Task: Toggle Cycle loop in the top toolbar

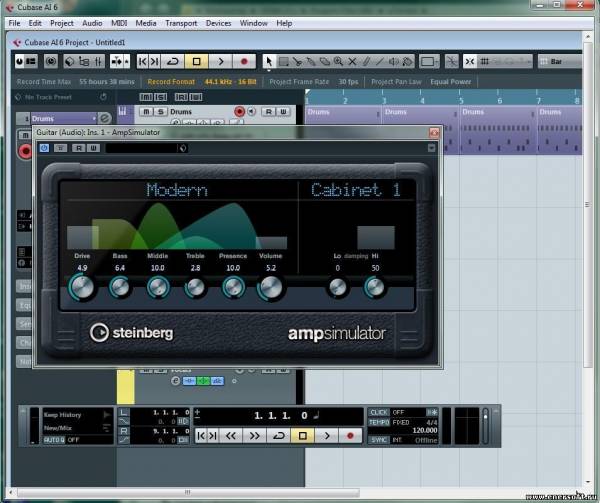Action: [x=173, y=61]
